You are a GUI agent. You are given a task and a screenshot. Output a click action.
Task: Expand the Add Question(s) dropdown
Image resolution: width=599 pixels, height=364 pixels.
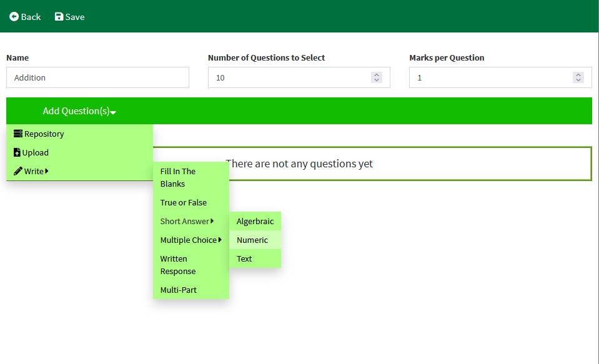coord(79,111)
